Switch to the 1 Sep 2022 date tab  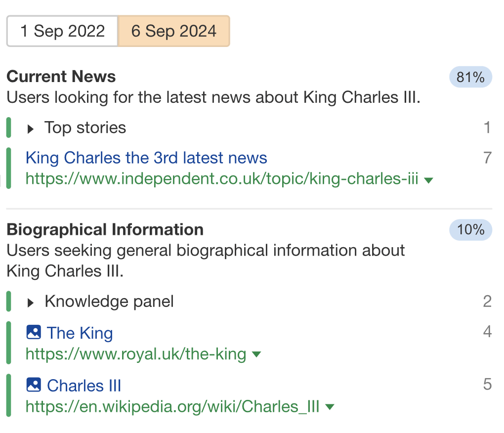point(62,31)
